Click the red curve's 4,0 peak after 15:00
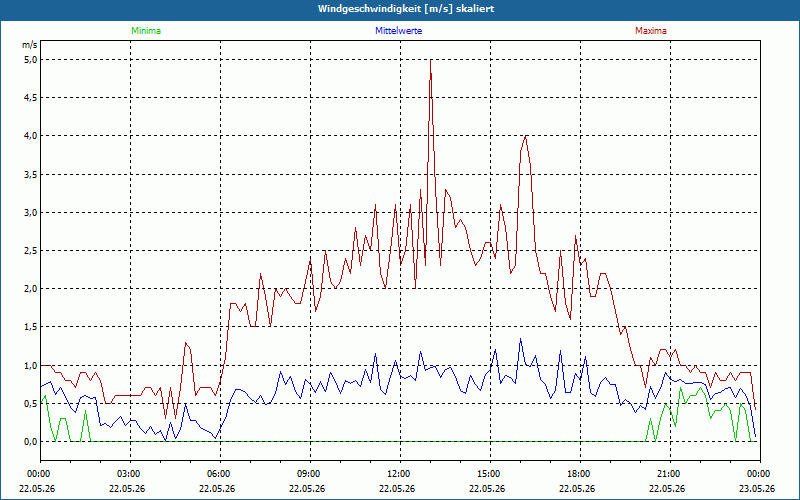 tap(526, 136)
